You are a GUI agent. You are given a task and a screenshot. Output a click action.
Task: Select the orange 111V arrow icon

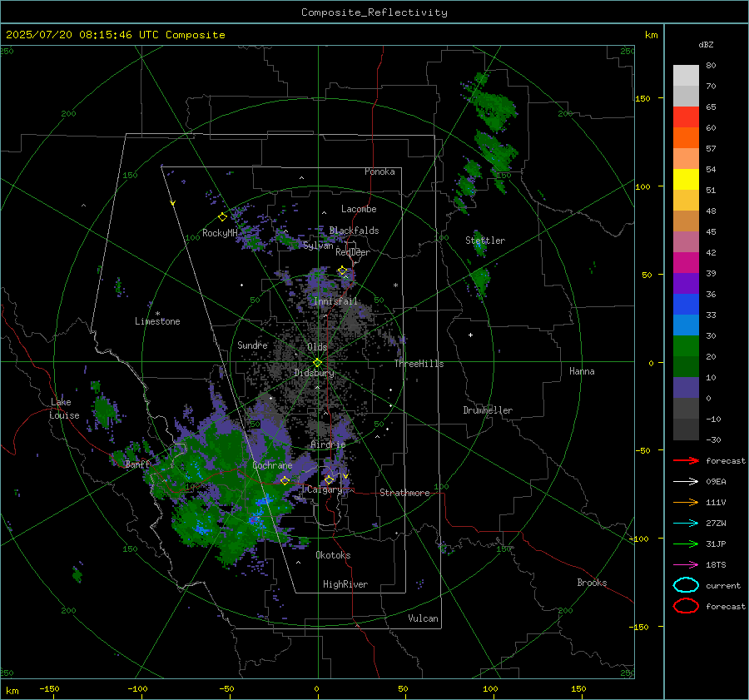[686, 502]
